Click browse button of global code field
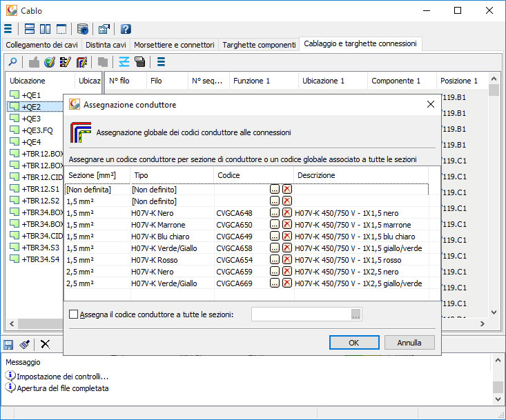 356,314
